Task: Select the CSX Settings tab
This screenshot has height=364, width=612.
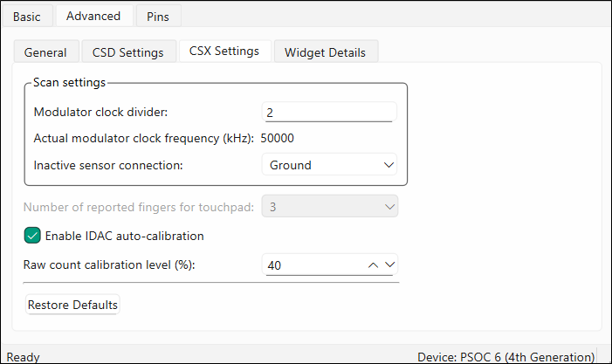Action: click(224, 52)
